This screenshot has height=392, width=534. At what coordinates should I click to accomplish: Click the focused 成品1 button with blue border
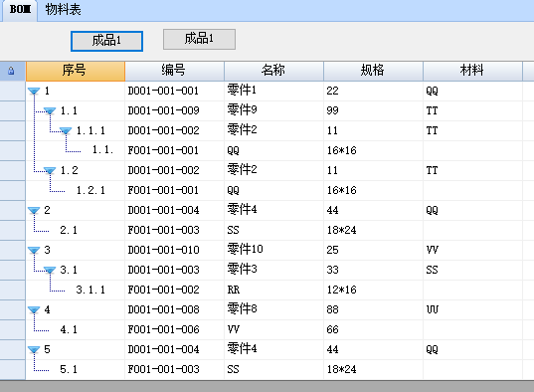point(106,41)
